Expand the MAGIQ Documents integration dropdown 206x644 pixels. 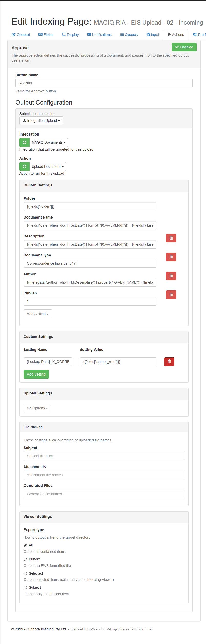click(48, 142)
